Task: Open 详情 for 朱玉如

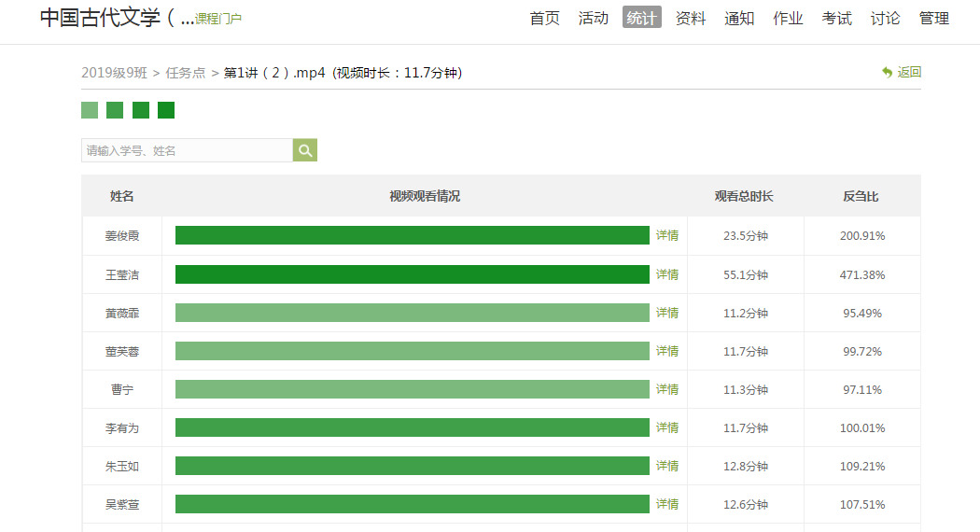Action: (667, 466)
